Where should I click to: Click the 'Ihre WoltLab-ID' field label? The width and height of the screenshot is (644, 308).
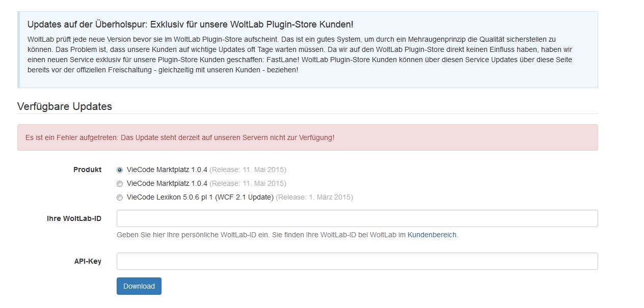pyautogui.click(x=74, y=218)
